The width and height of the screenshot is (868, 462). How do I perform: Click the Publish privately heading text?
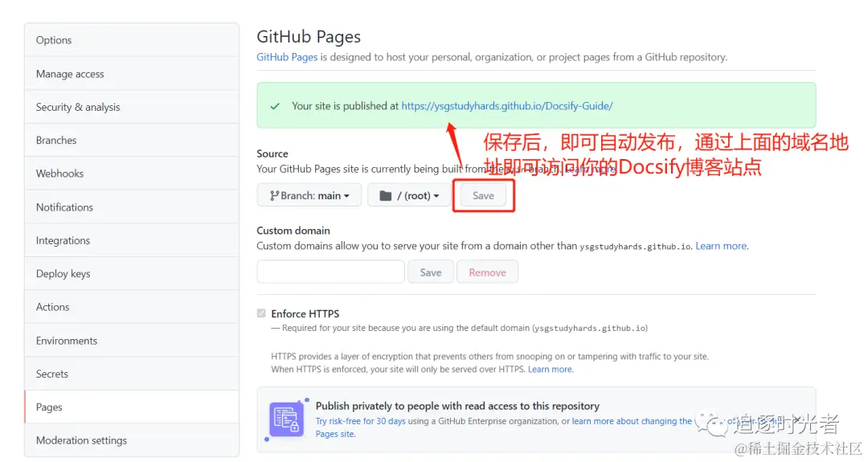point(457,406)
